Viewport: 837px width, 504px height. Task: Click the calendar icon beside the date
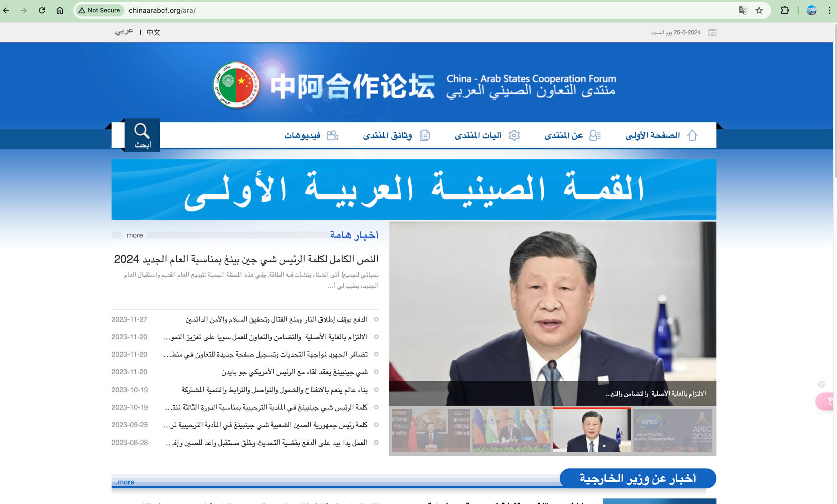pos(712,32)
